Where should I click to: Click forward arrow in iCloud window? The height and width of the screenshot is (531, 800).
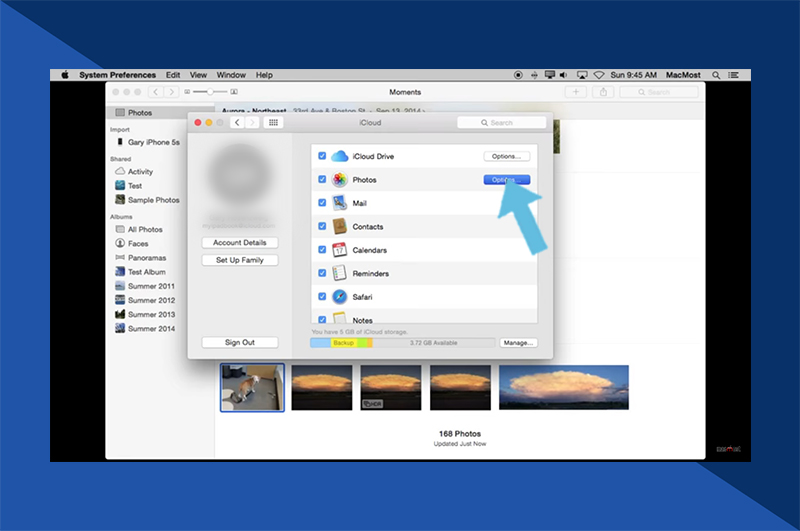pos(252,122)
